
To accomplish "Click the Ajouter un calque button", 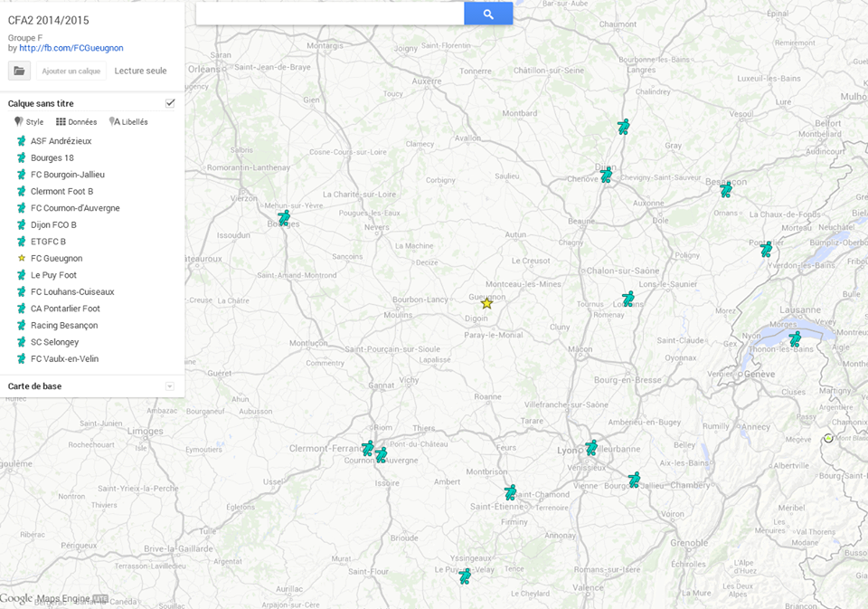I will 71,71.
